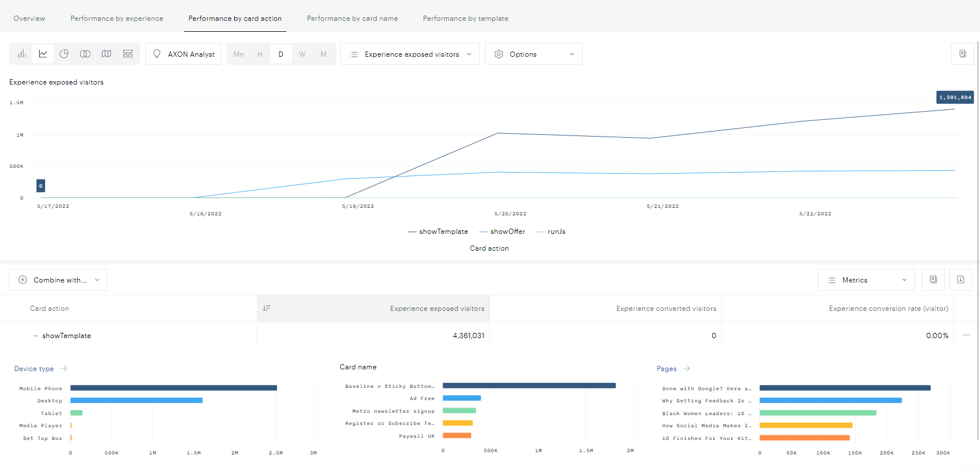The width and height of the screenshot is (980, 473).
Task: Switch to Performance by experience tab
Action: click(116, 19)
